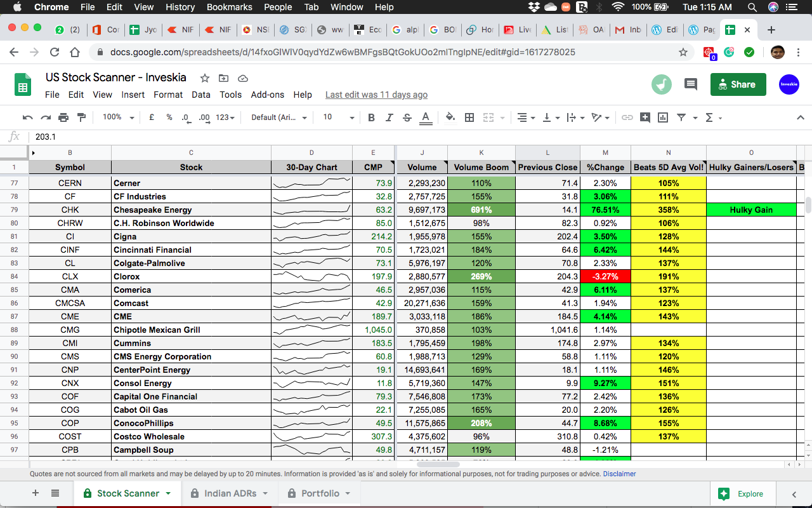The width and height of the screenshot is (812, 508).
Task: Click the undo icon in toolbar
Action: click(27, 117)
